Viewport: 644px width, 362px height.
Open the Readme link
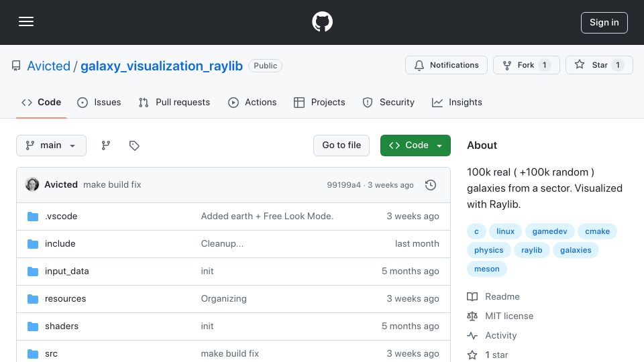493,297
